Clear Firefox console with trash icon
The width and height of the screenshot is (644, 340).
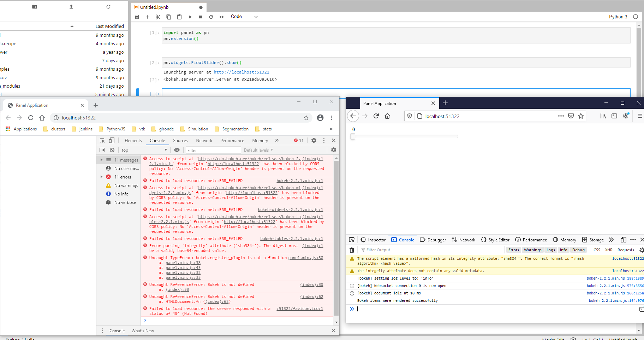tap(352, 250)
